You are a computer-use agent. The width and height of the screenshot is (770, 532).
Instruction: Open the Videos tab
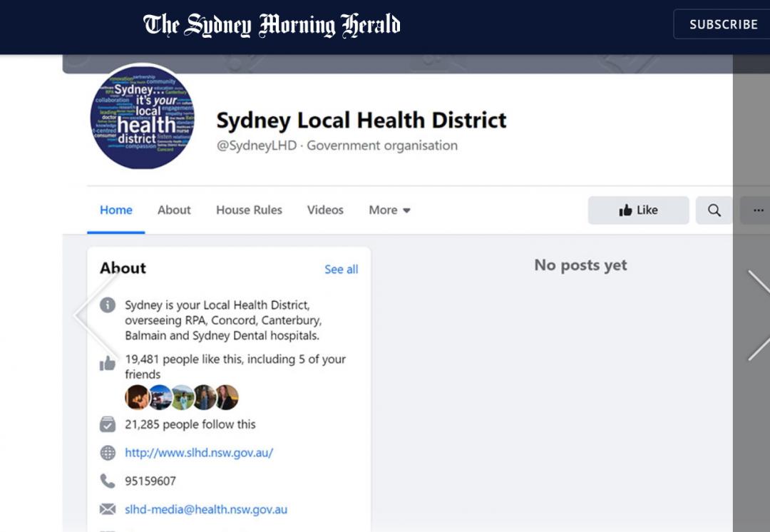pos(325,210)
